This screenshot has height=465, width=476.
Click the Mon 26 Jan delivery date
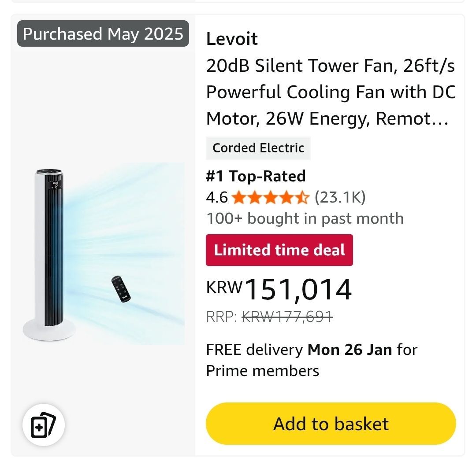pyautogui.click(x=350, y=350)
